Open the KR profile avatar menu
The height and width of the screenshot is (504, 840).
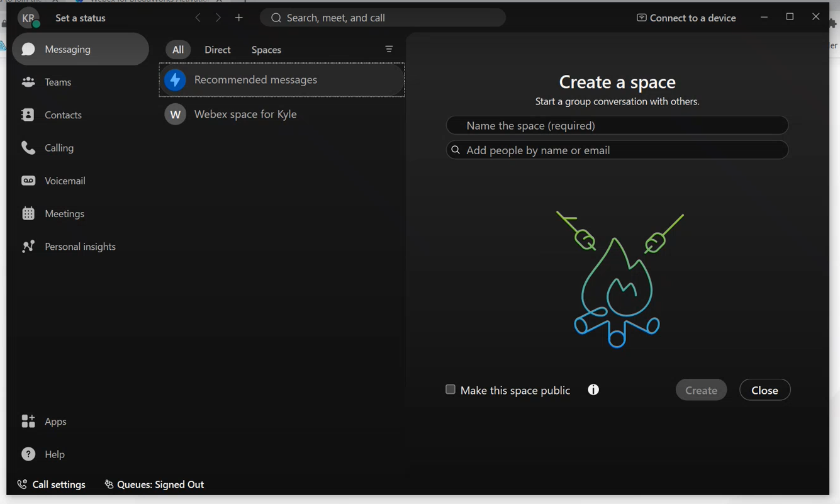(28, 18)
